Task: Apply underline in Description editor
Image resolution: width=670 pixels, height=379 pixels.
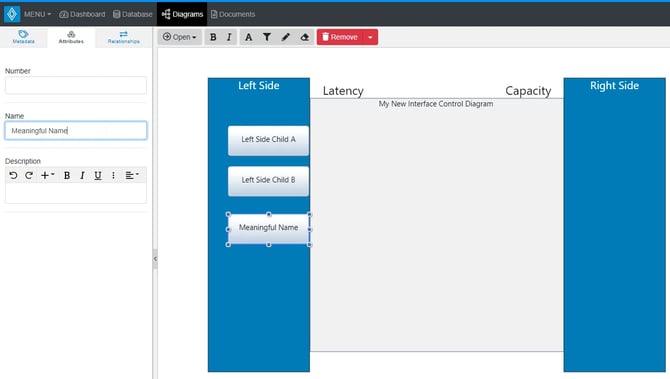Action: 98,175
